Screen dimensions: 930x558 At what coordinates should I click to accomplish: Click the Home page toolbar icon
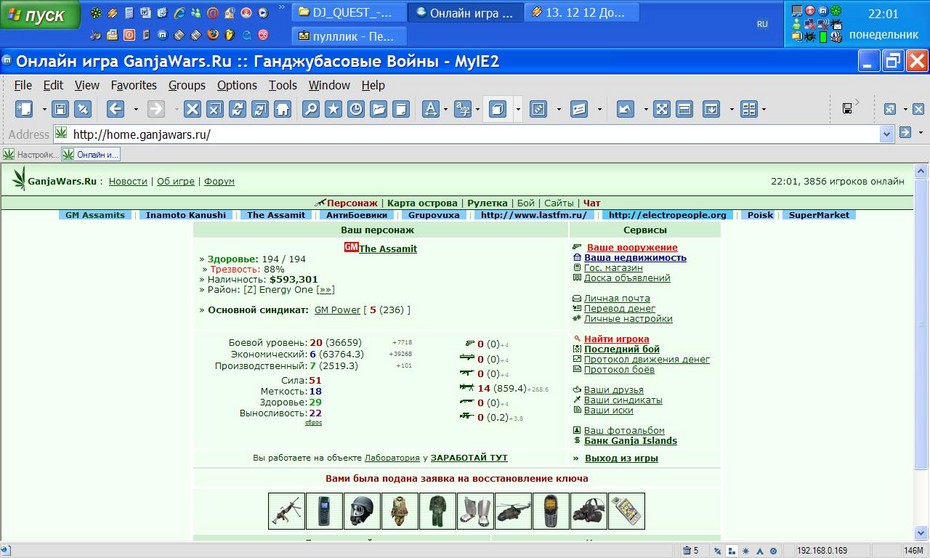click(x=282, y=109)
